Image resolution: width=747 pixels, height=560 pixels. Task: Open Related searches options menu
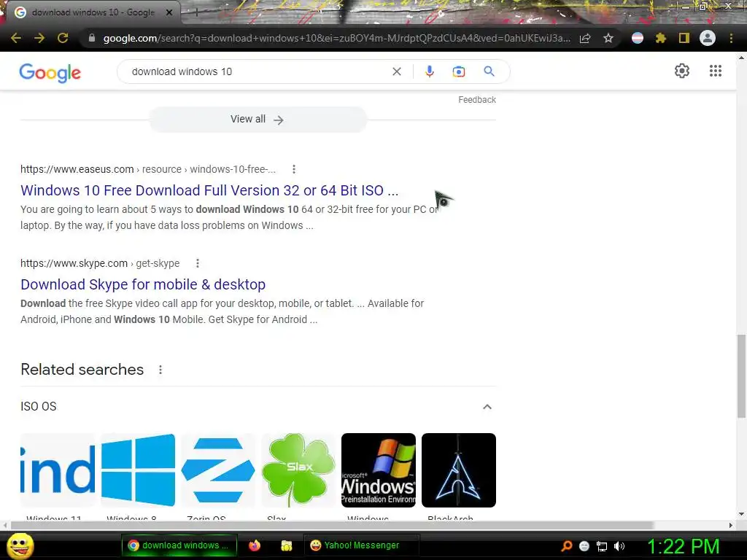tap(160, 370)
